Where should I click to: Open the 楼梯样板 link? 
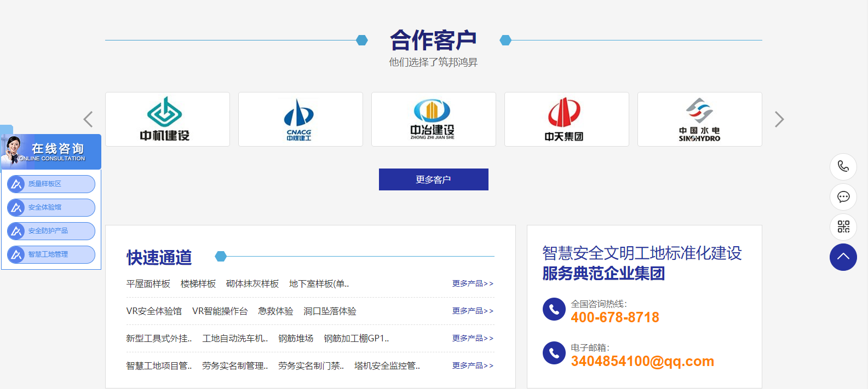tap(198, 284)
